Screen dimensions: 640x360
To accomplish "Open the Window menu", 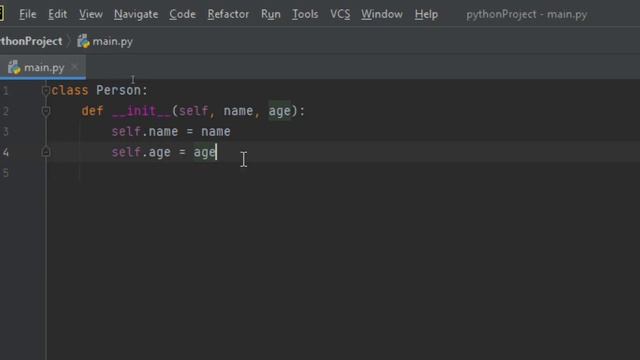I will pos(382,14).
